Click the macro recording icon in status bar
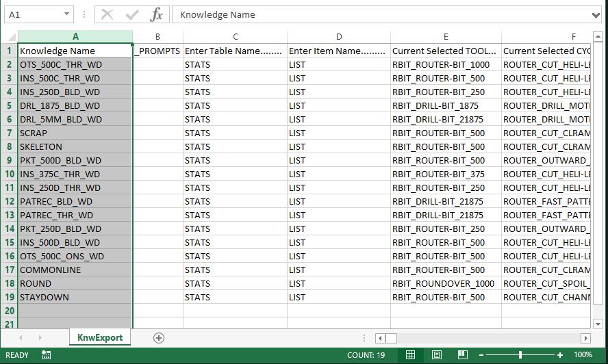Image resolution: width=608 pixels, height=364 pixels. [47, 355]
